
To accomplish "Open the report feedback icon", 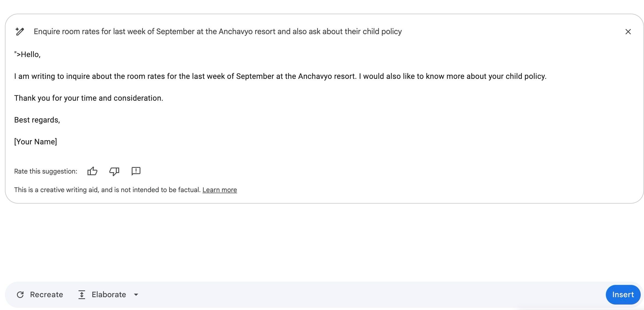I will click(x=136, y=171).
